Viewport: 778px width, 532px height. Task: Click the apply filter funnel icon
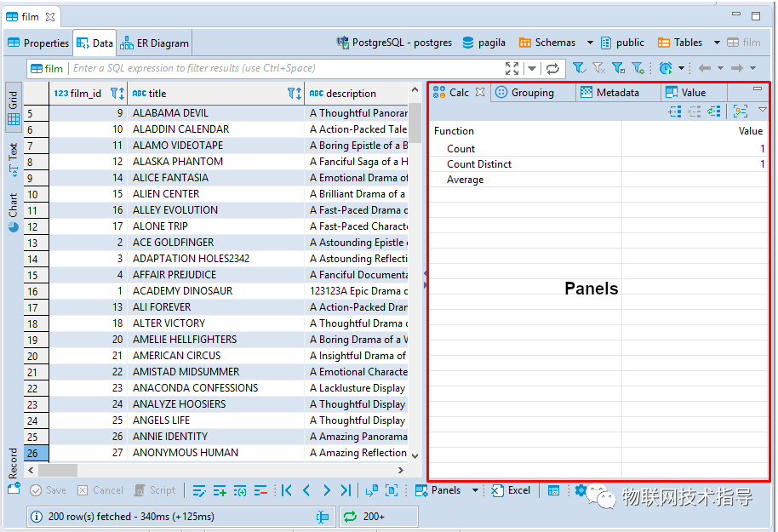[579, 68]
